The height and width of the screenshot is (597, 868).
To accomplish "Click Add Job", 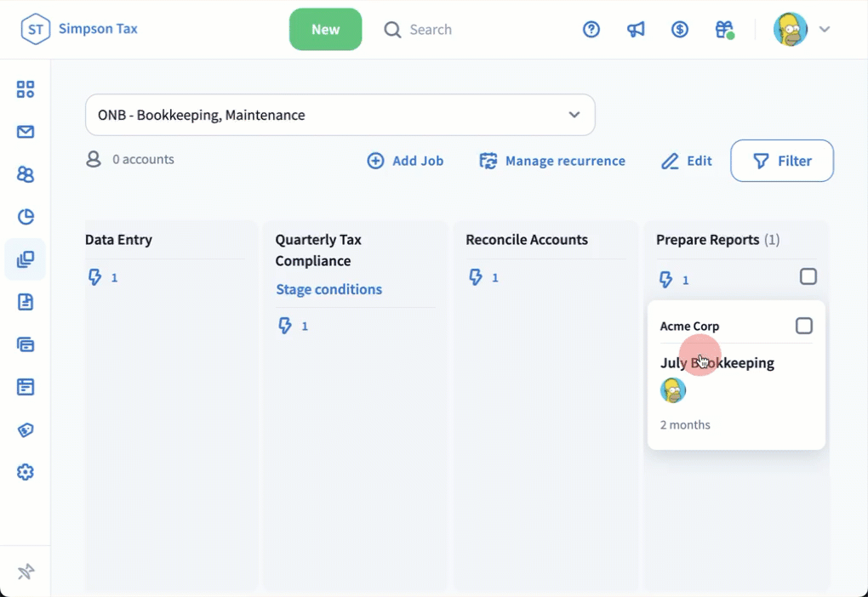I will (406, 161).
